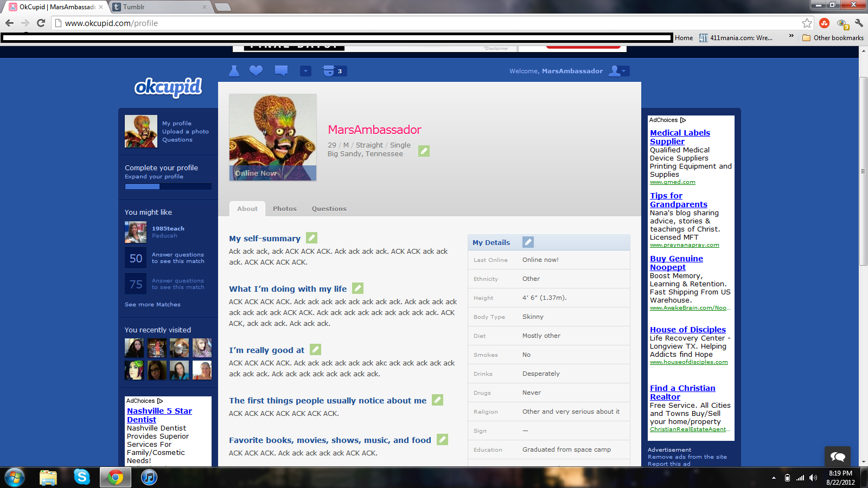Image resolution: width=868 pixels, height=488 pixels.
Task: Click the 75 answer questions match
Action: tap(165, 284)
